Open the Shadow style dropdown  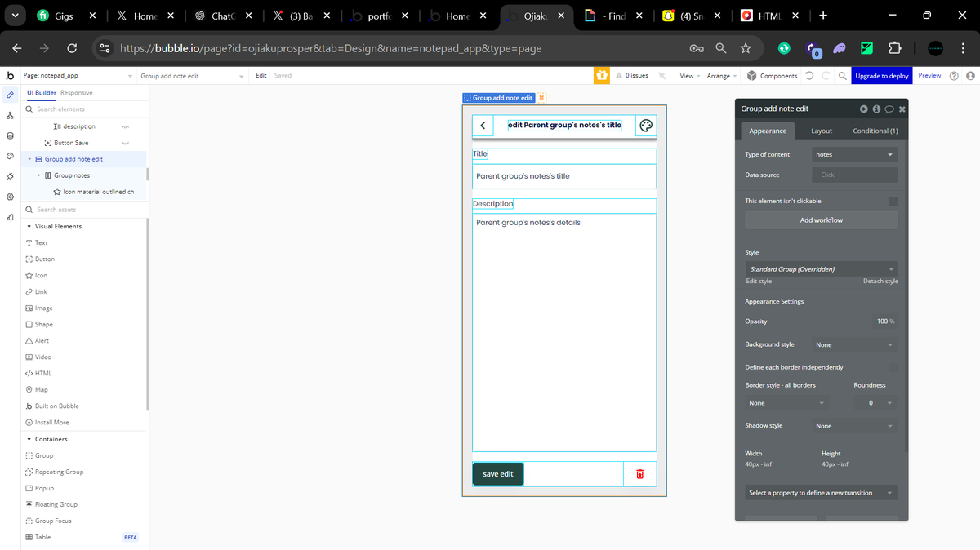coord(854,426)
